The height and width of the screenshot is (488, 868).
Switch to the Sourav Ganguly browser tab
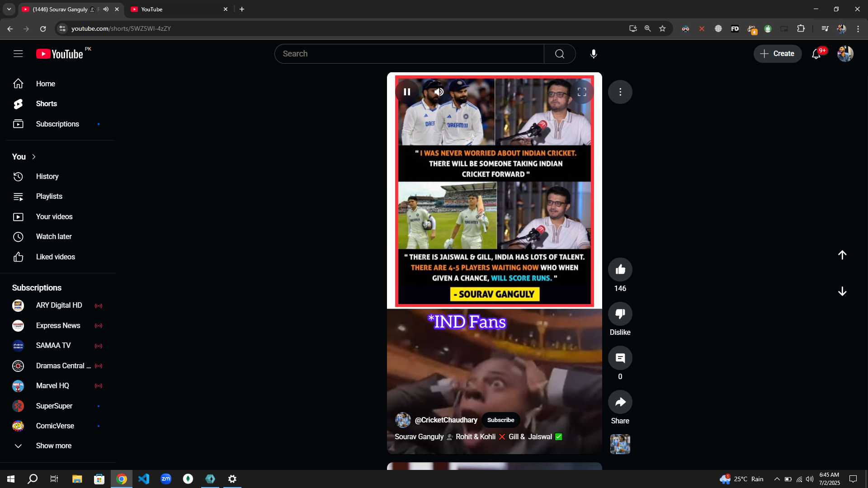66,9
